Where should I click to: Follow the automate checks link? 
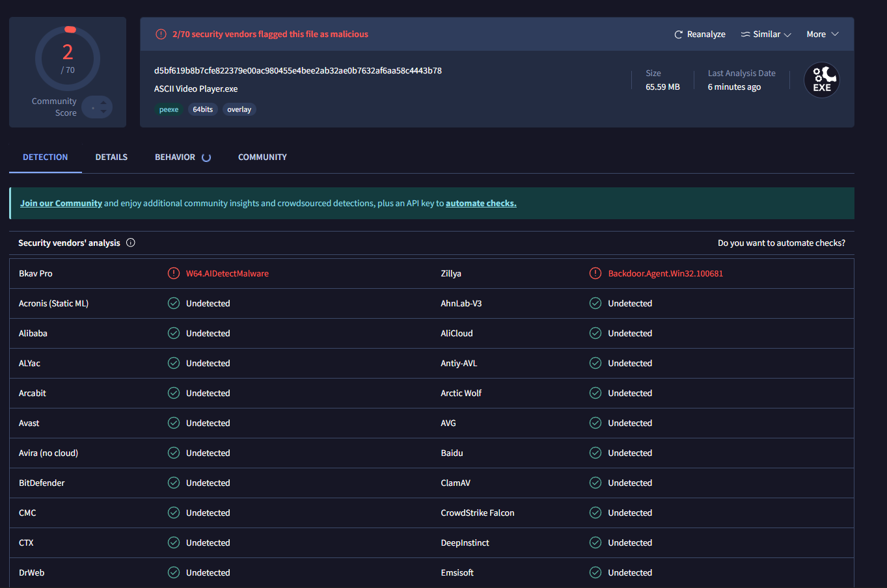tap(481, 204)
